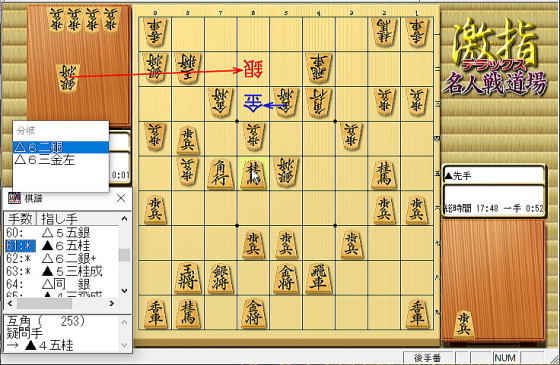Image resolution: width=560 pixels, height=365 pixels.
Task: Select move 60 △5五銀 in list
Action: [x=61, y=233]
